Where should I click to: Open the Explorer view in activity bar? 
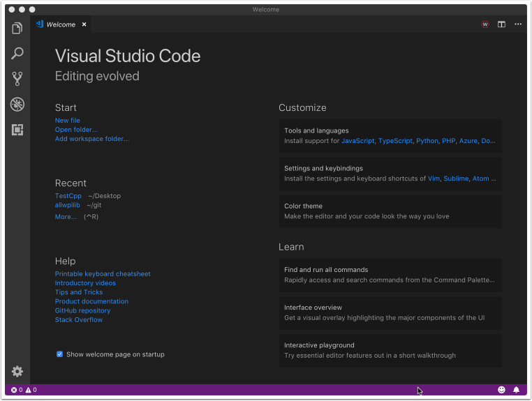point(17,29)
